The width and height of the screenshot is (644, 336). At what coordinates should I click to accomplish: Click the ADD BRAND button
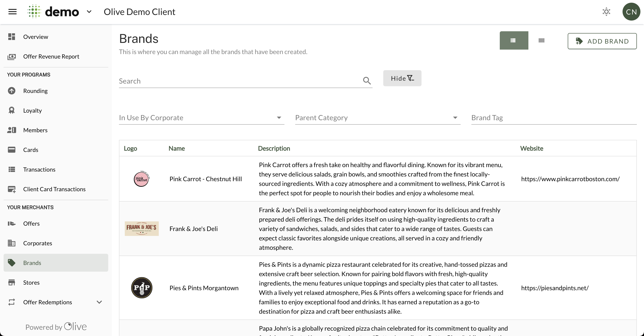tap(602, 41)
